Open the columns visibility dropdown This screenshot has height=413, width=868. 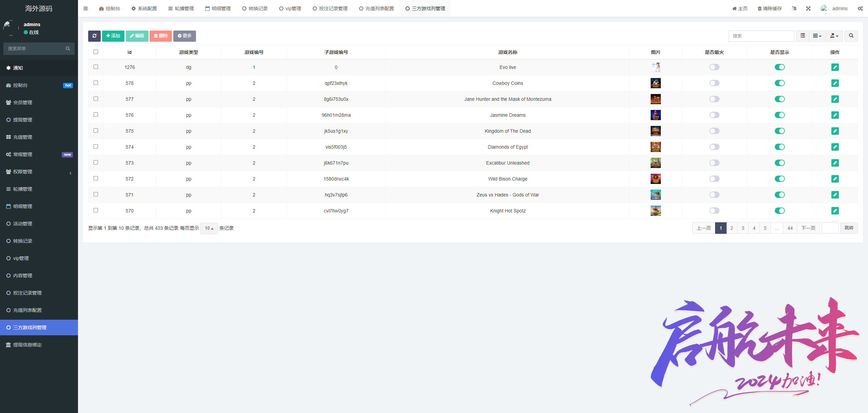pos(817,36)
